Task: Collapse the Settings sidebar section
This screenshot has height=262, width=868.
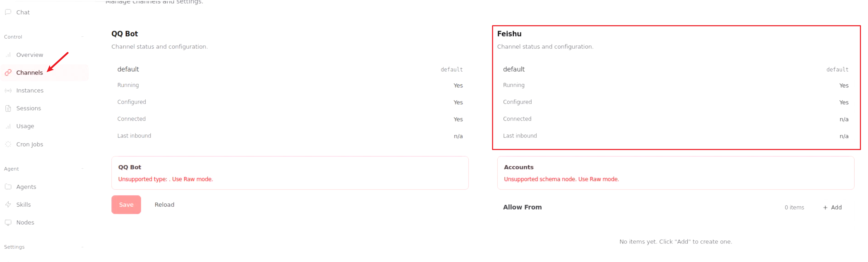Action: tap(82, 247)
